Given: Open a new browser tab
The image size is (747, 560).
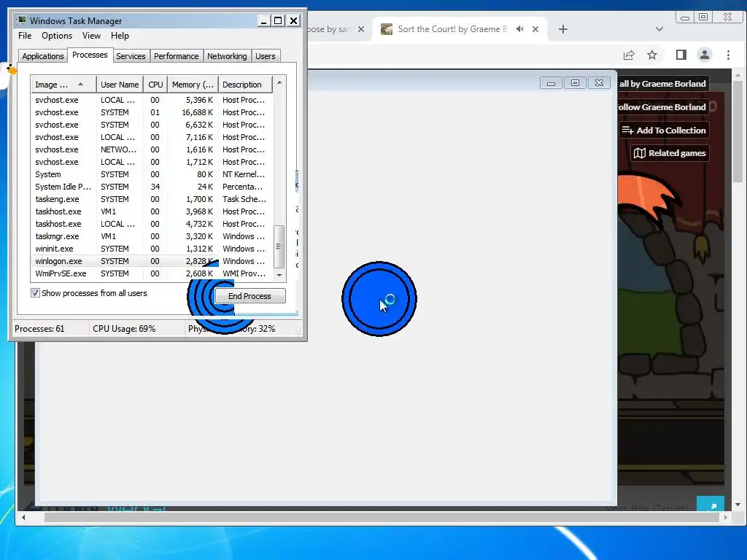Looking at the screenshot, I should (x=562, y=29).
